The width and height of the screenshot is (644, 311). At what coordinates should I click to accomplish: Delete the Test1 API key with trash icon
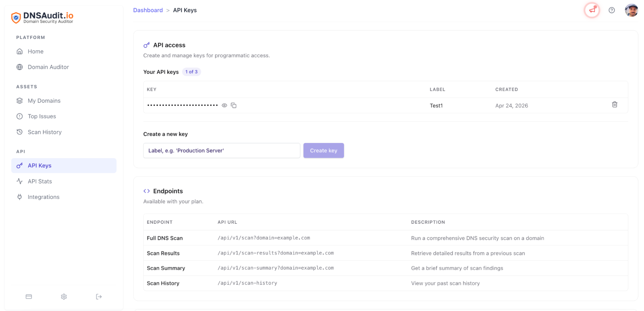coord(614,105)
